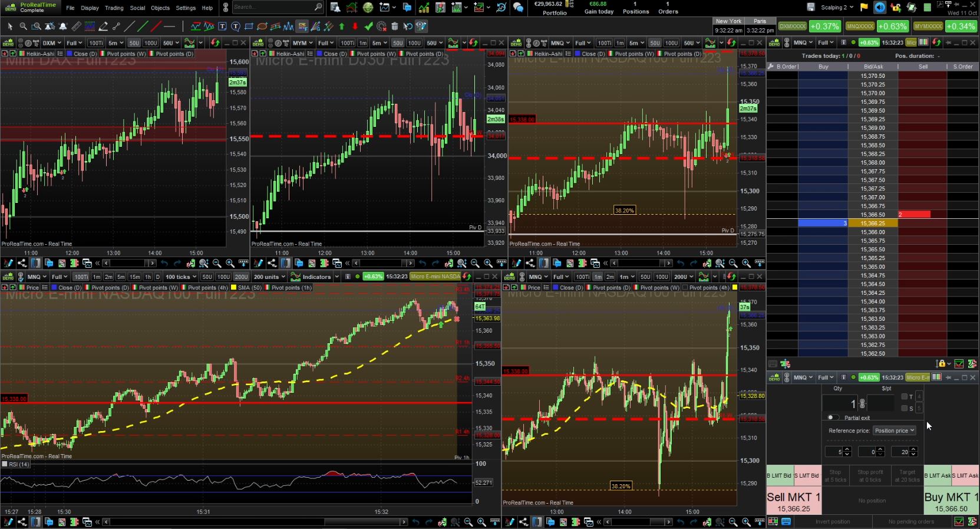Click the Positions counter
The width and height of the screenshot is (980, 529).
coord(635,8)
